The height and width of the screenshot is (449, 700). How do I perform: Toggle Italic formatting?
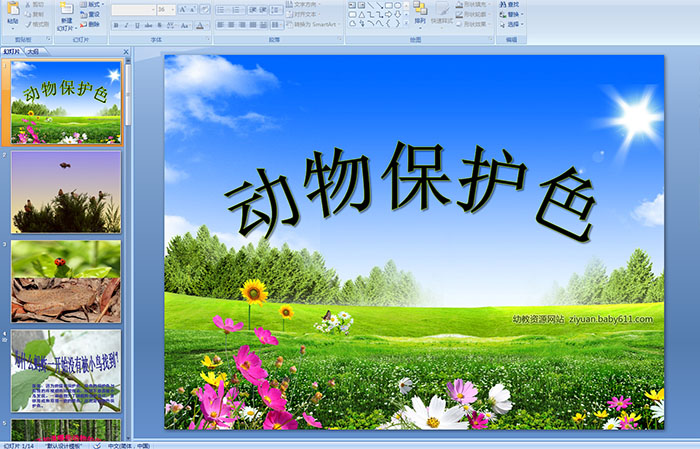point(126,25)
